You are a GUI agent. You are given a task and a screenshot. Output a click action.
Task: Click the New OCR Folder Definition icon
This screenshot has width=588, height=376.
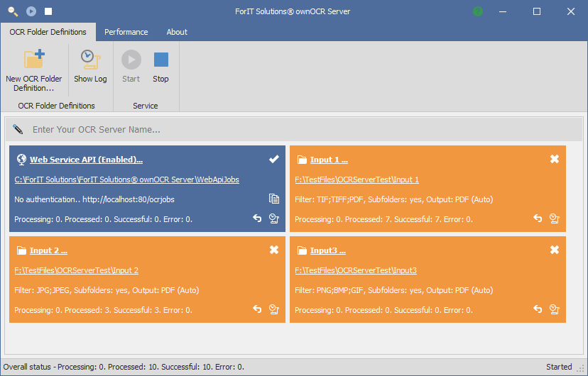34,59
